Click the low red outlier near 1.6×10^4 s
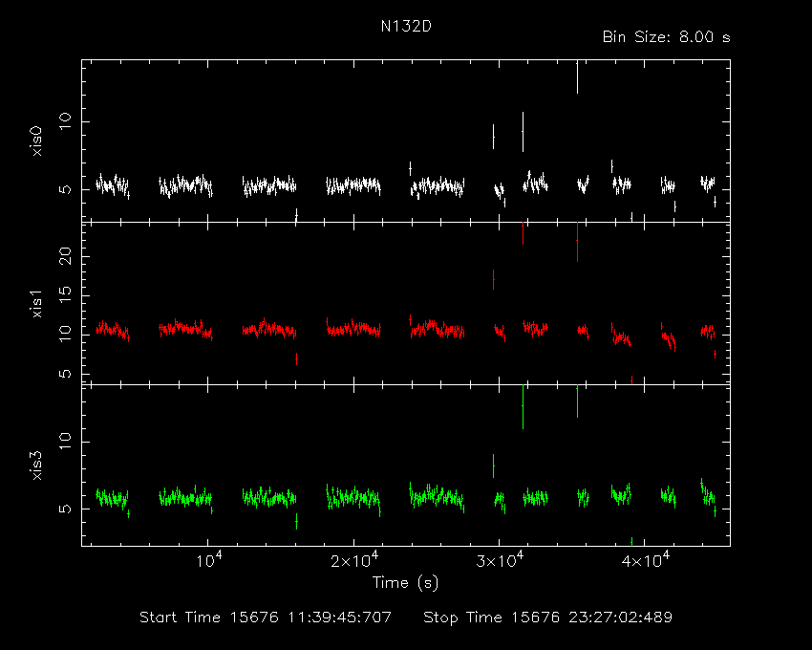This screenshot has height=650, width=812. point(296,358)
